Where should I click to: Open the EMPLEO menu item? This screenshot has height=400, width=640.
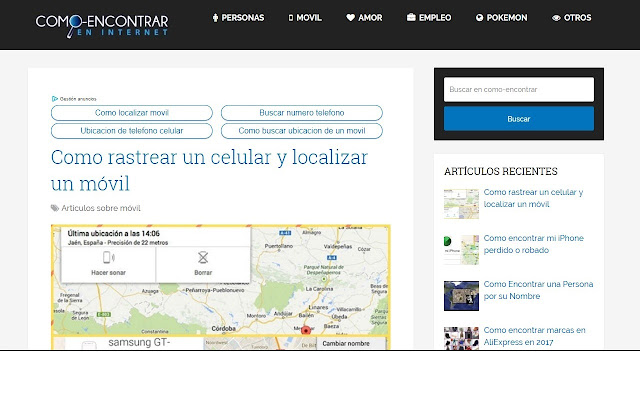tap(429, 18)
